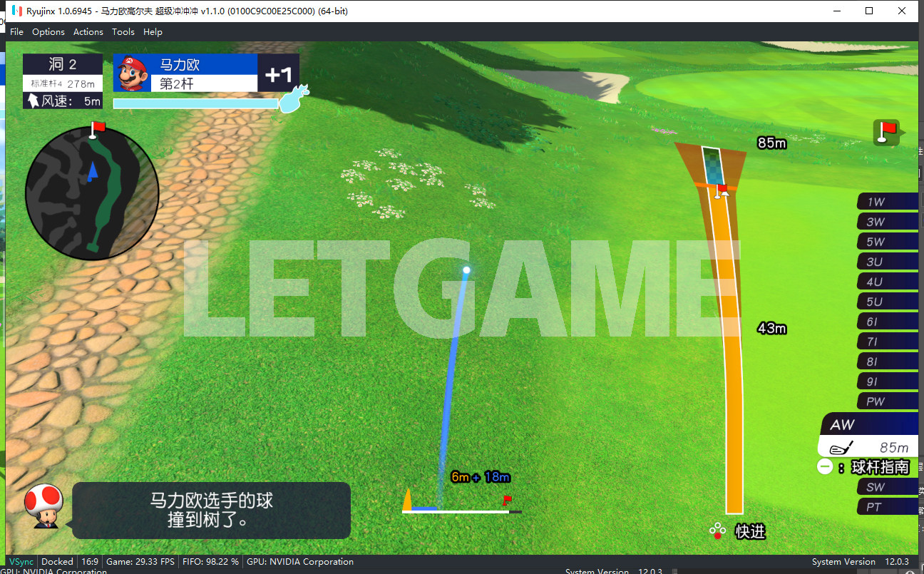
Task: Open the Options menu
Action: tap(48, 31)
